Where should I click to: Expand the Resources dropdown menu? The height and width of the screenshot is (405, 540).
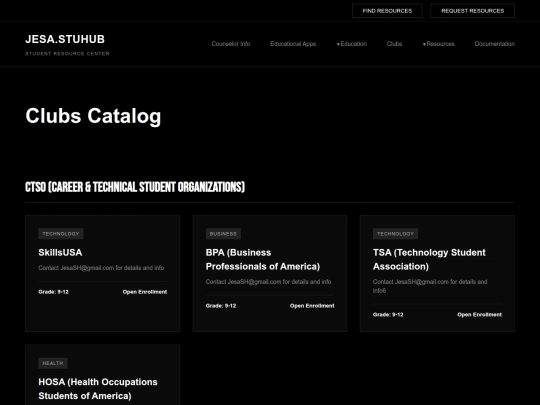coord(438,44)
